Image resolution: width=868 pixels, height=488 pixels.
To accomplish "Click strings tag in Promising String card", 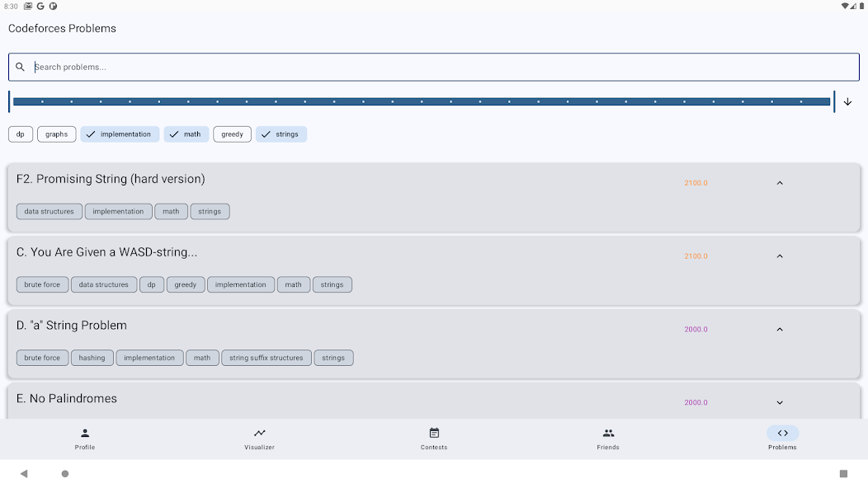I will [x=210, y=211].
